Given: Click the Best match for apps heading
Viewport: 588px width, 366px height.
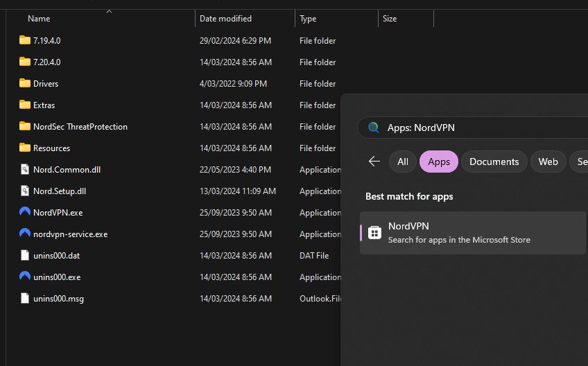Looking at the screenshot, I should pos(409,196).
